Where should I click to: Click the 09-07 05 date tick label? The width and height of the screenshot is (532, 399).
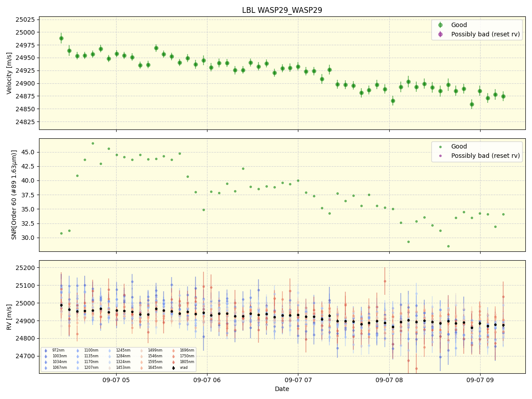pyautogui.click(x=116, y=379)
